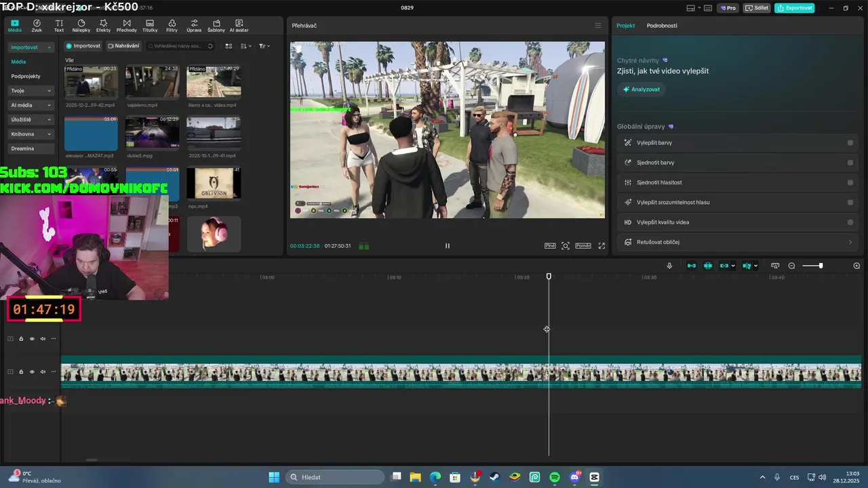Toggle lock on the empty upper track
This screenshot has width=868, height=488.
(x=21, y=339)
